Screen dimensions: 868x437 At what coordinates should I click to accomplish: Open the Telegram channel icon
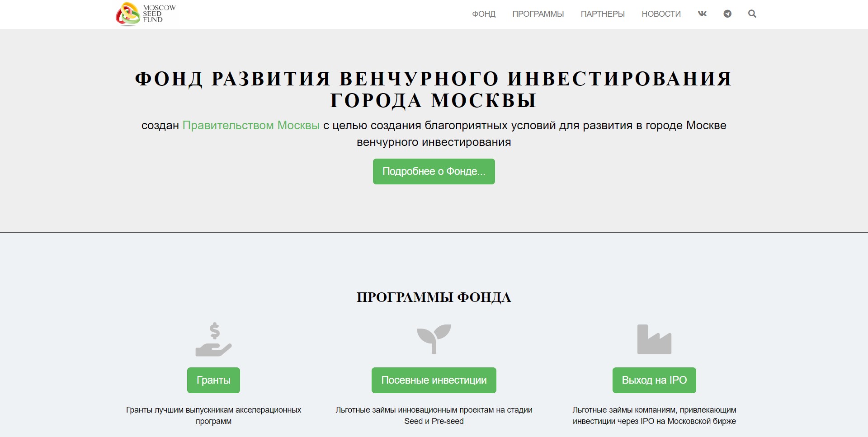(727, 14)
